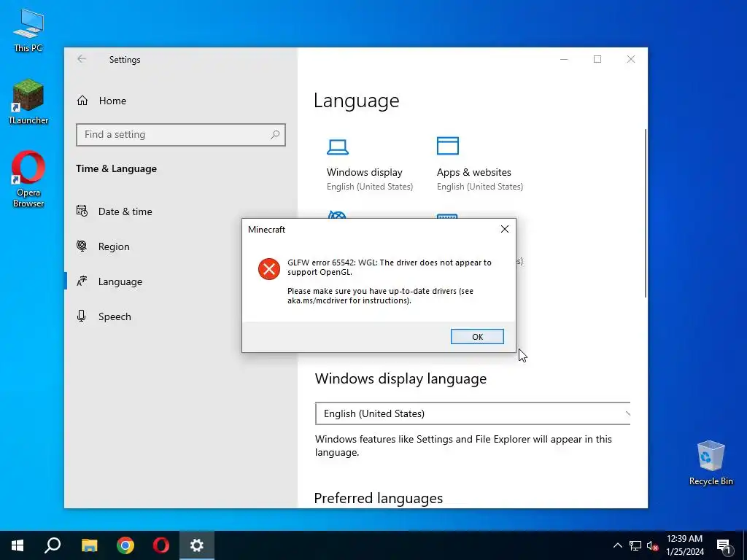Viewport: 747px width, 560px height.
Task: Minimize the Settings window
Action: (564, 59)
